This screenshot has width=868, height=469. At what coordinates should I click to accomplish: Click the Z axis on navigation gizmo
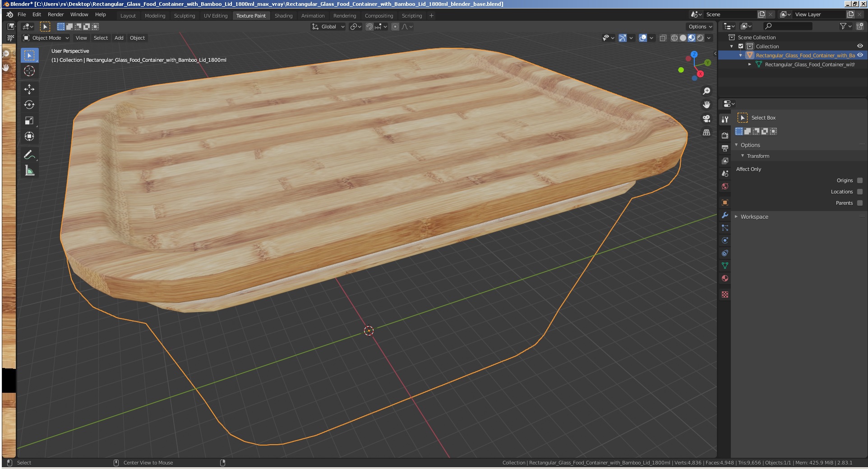pos(694,54)
